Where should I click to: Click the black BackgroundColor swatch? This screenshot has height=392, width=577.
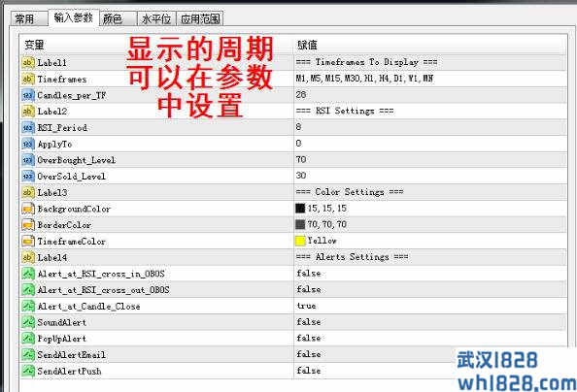click(300, 209)
